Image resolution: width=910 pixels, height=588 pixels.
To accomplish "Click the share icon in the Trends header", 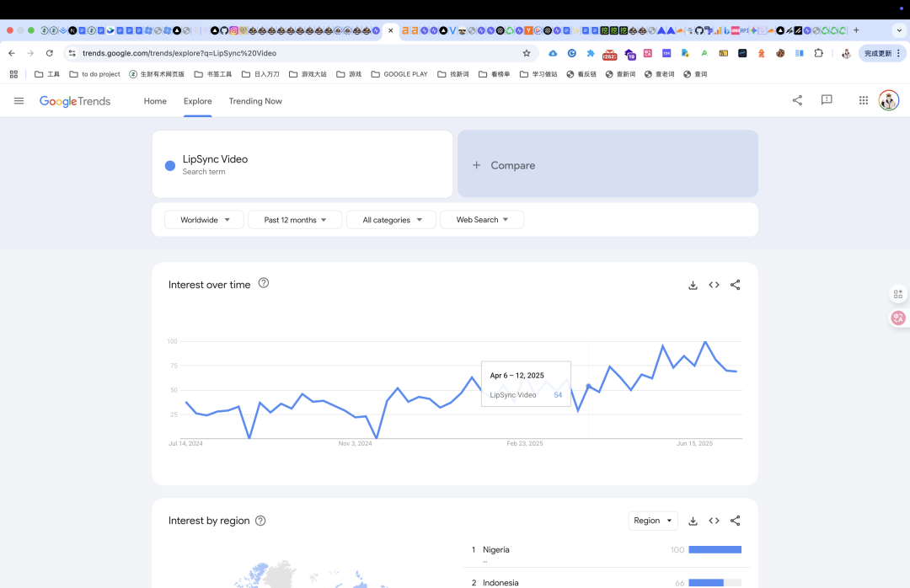I will pos(797,100).
